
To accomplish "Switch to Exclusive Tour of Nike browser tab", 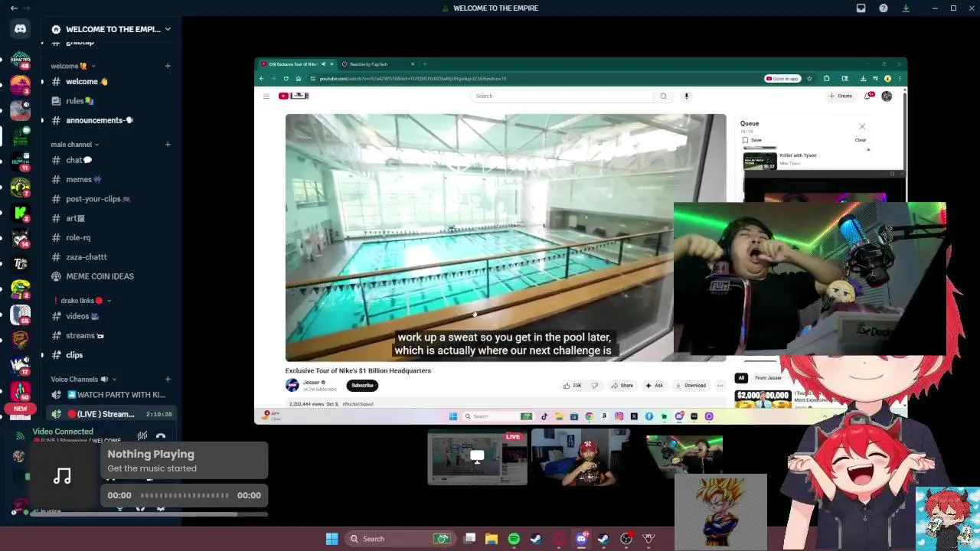I will [x=297, y=64].
